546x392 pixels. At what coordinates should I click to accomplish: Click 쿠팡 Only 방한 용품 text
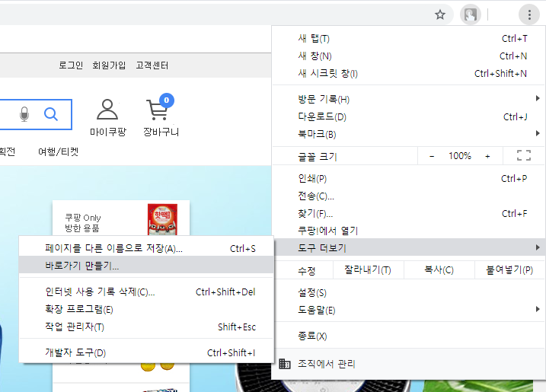(82, 223)
